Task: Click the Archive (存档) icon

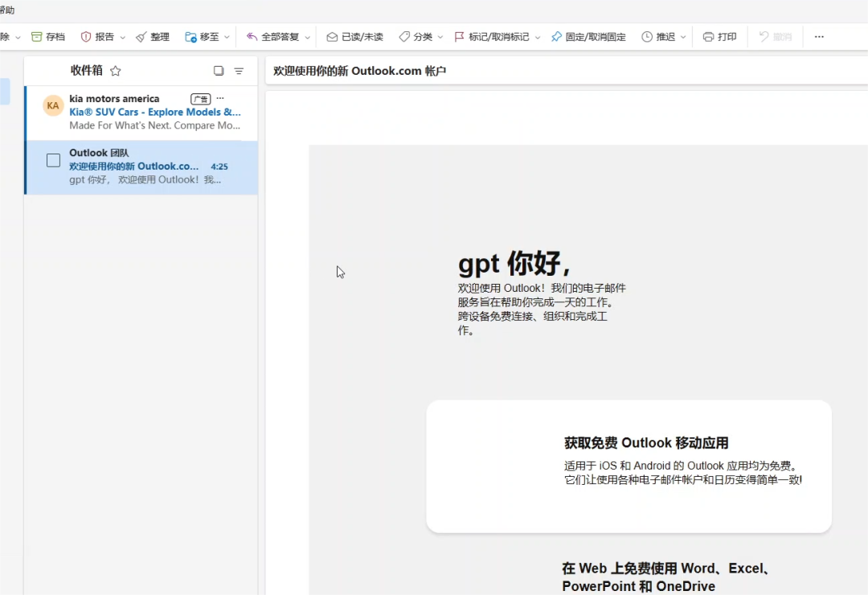Action: pyautogui.click(x=37, y=37)
